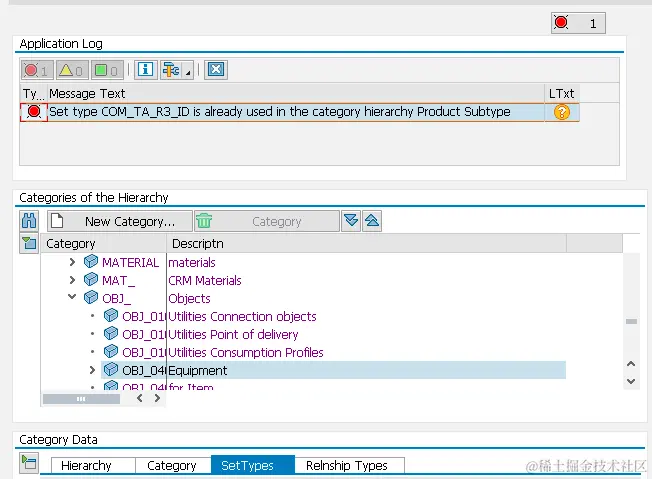
Task: Click the vertical scroll up arrow
Action: click(631, 364)
